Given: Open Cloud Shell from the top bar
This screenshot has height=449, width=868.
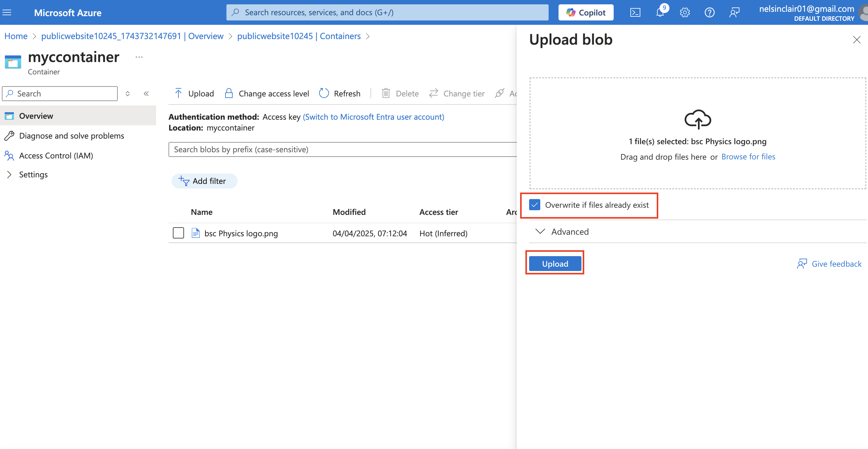Looking at the screenshot, I should click(x=635, y=12).
